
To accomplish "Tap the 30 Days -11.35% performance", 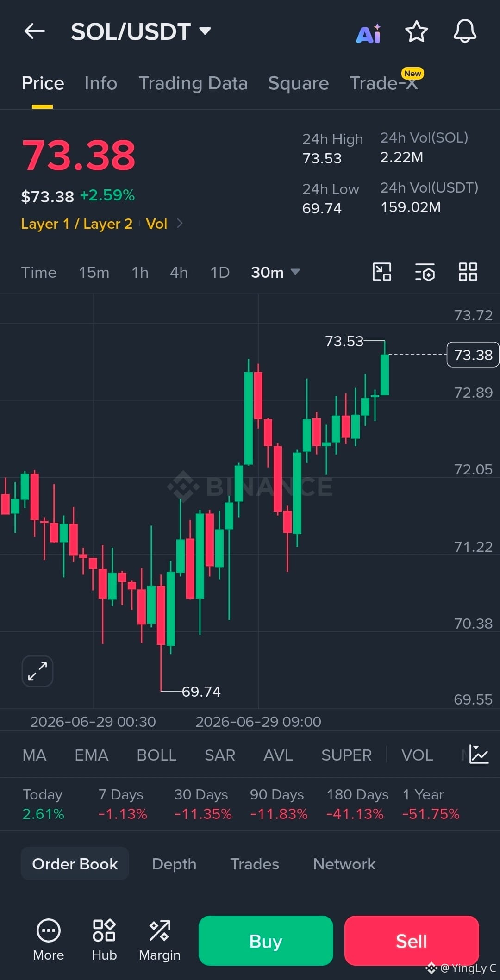I will pos(202,805).
